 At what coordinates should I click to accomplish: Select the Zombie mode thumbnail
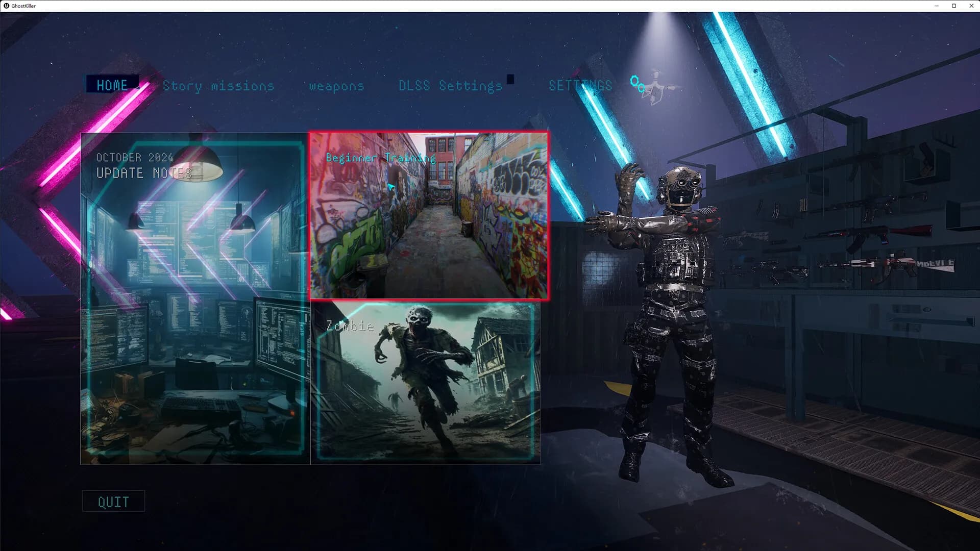(425, 383)
